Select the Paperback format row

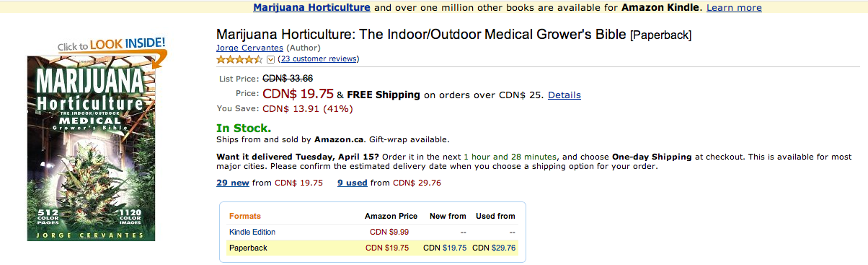pyautogui.click(x=372, y=248)
